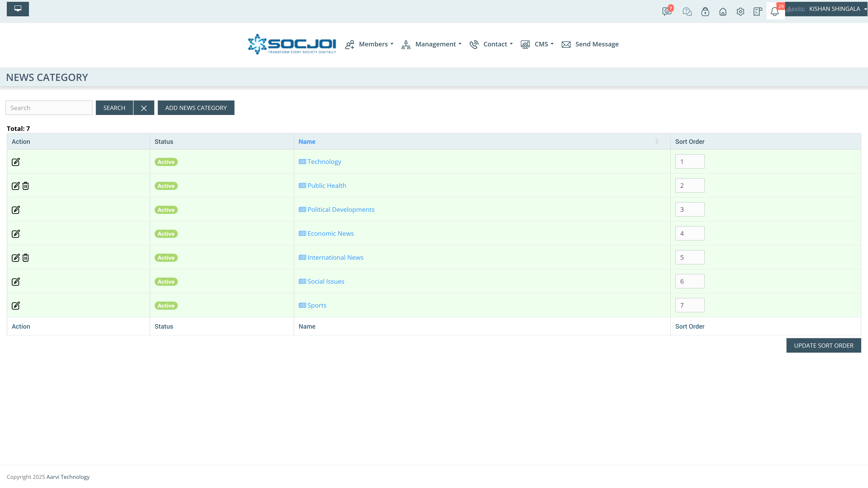Click the Active badge for International News
Viewport: 868px width, 488px height.
pos(166,258)
